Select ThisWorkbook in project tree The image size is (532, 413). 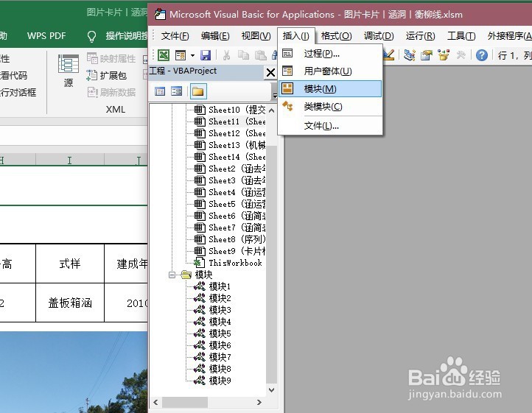228,263
